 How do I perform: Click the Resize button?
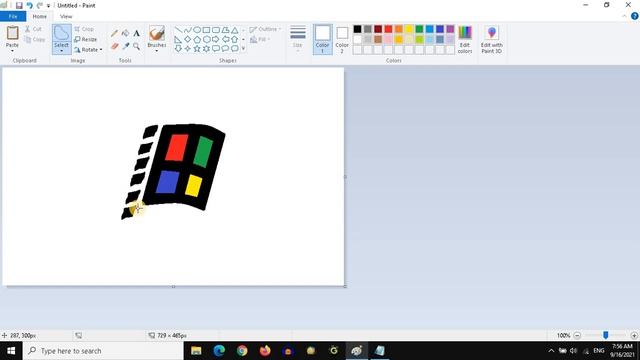86,40
